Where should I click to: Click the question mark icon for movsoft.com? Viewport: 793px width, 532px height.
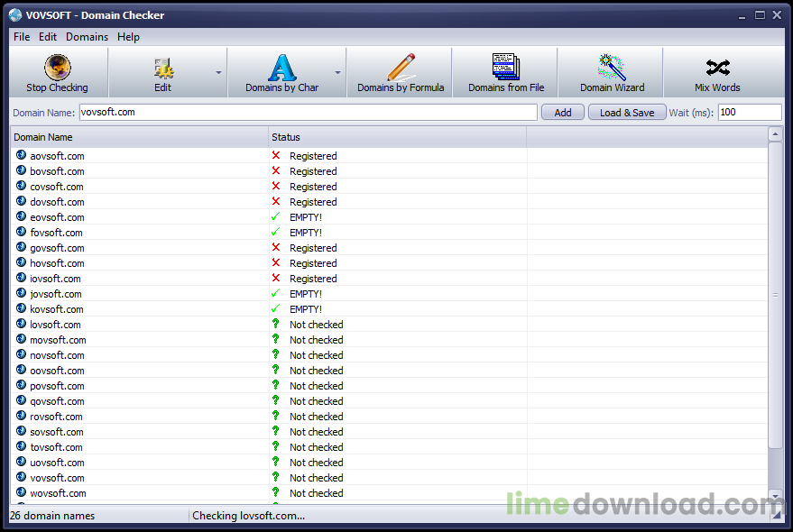click(x=276, y=339)
